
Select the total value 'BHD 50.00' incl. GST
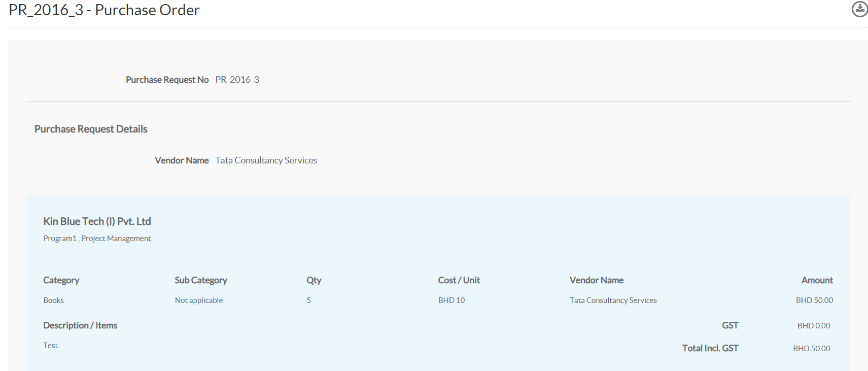812,349
